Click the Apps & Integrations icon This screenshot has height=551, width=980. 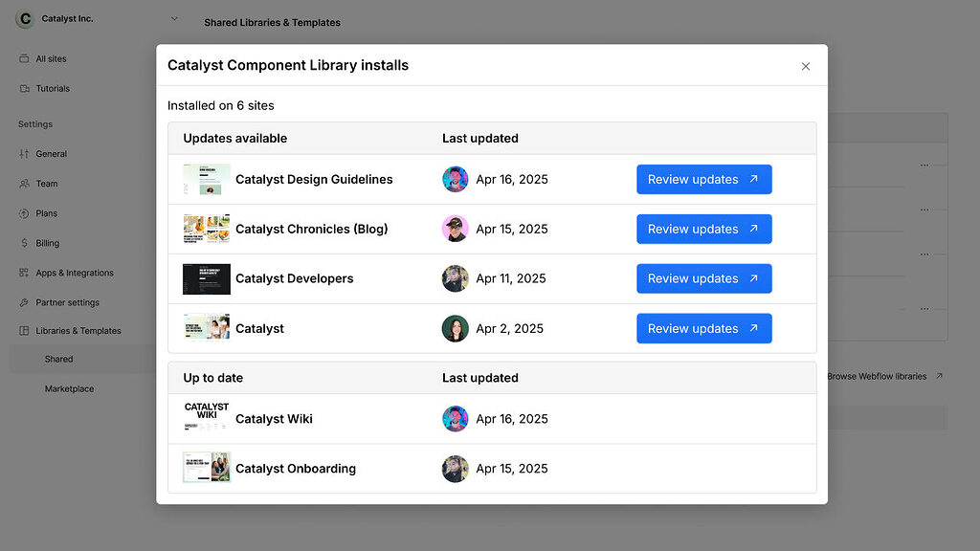[24, 272]
